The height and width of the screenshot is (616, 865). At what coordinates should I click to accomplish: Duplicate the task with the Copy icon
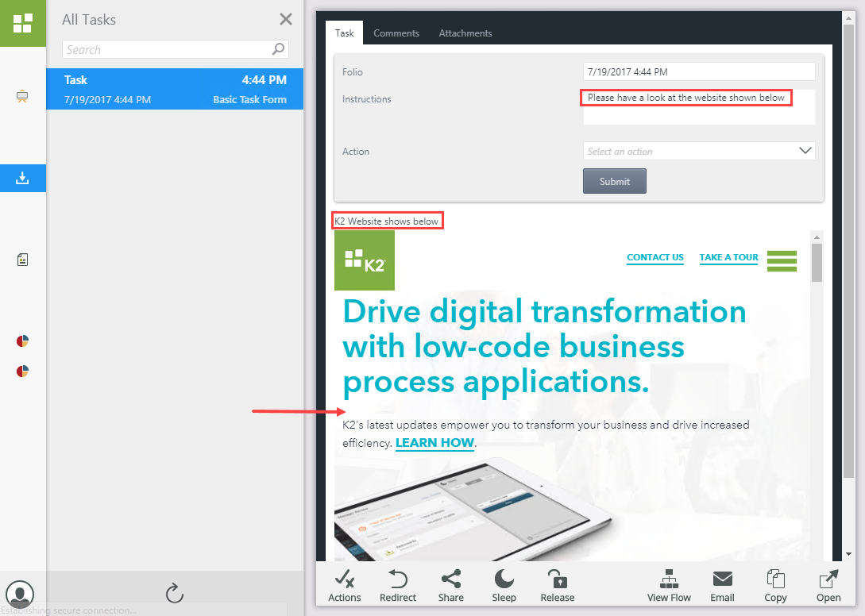775,585
